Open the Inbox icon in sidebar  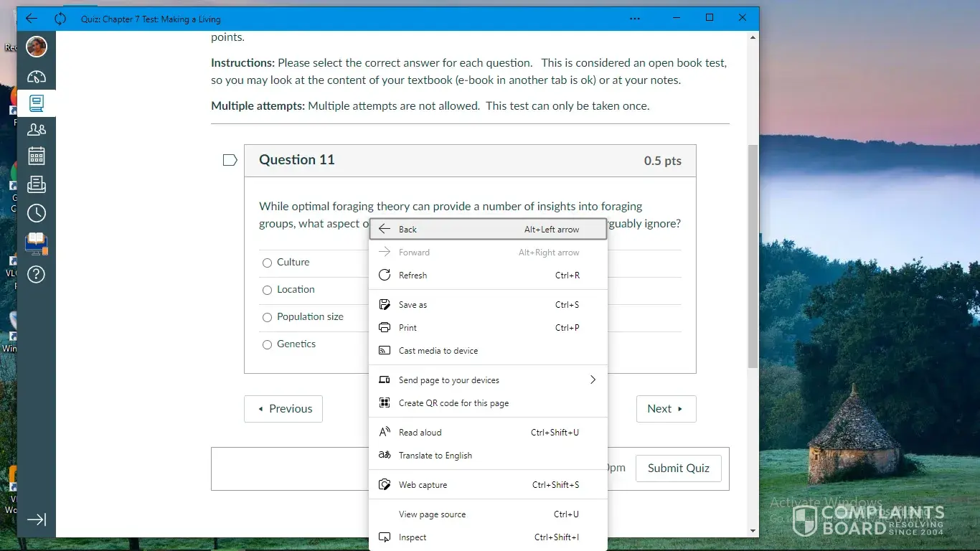click(x=37, y=184)
